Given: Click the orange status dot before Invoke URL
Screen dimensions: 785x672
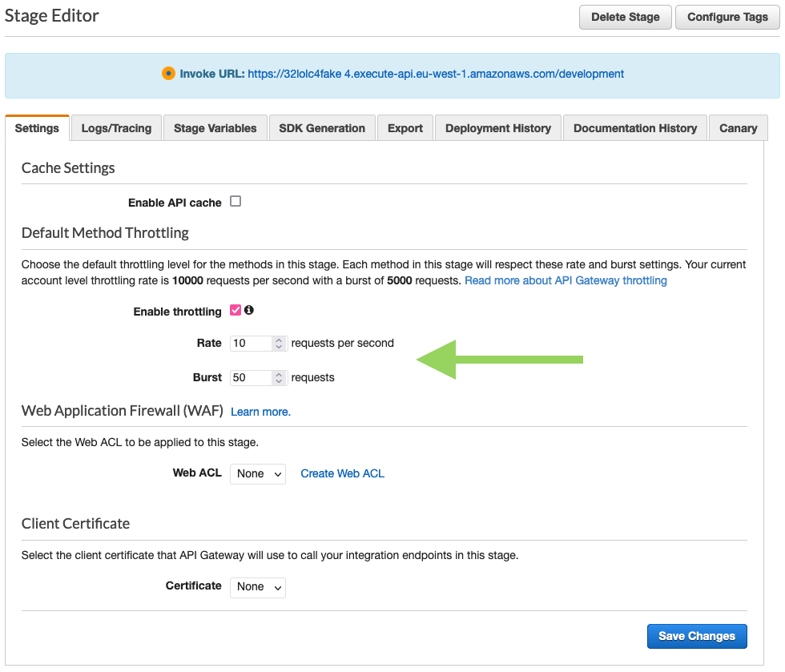Looking at the screenshot, I should click(168, 73).
